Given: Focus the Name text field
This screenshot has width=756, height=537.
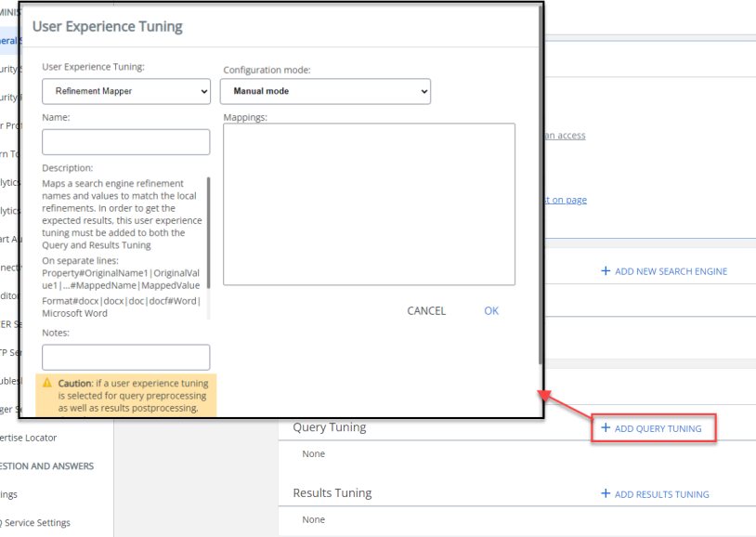Looking at the screenshot, I should tap(126, 142).
